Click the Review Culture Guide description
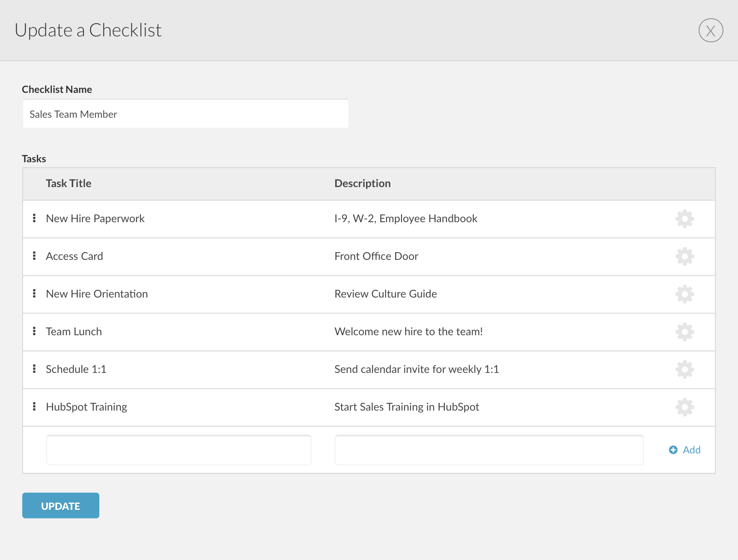Viewport: 738px width, 560px height. click(x=386, y=294)
